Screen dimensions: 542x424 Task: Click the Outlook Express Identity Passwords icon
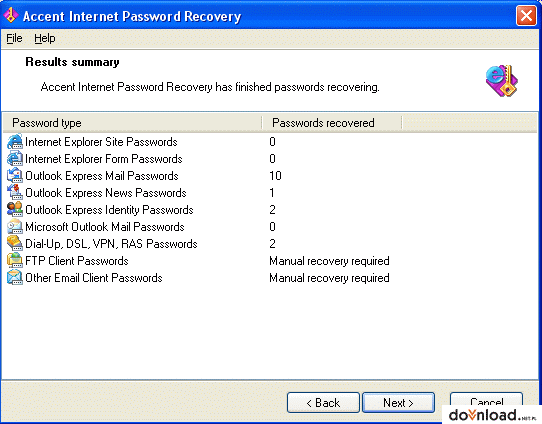(x=15, y=209)
